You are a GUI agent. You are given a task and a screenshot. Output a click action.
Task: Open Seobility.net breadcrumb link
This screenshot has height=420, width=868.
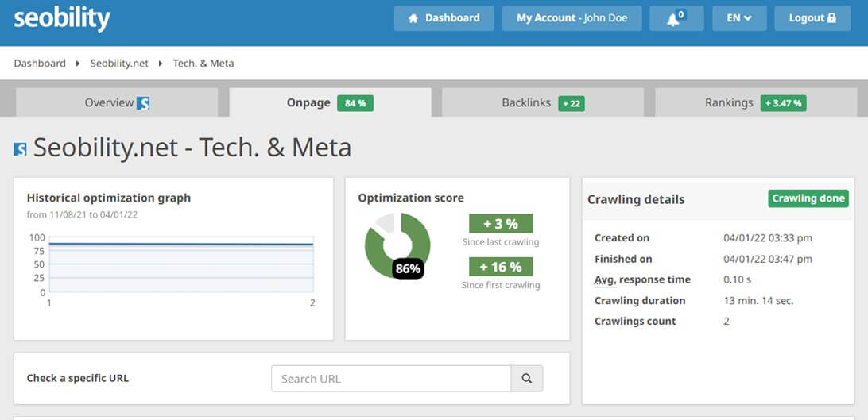pyautogui.click(x=119, y=64)
